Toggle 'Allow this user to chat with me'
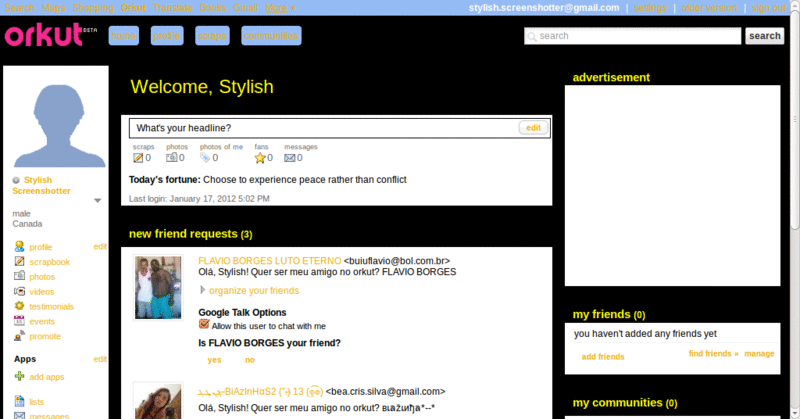Image resolution: width=800 pixels, height=419 pixels. [x=204, y=324]
